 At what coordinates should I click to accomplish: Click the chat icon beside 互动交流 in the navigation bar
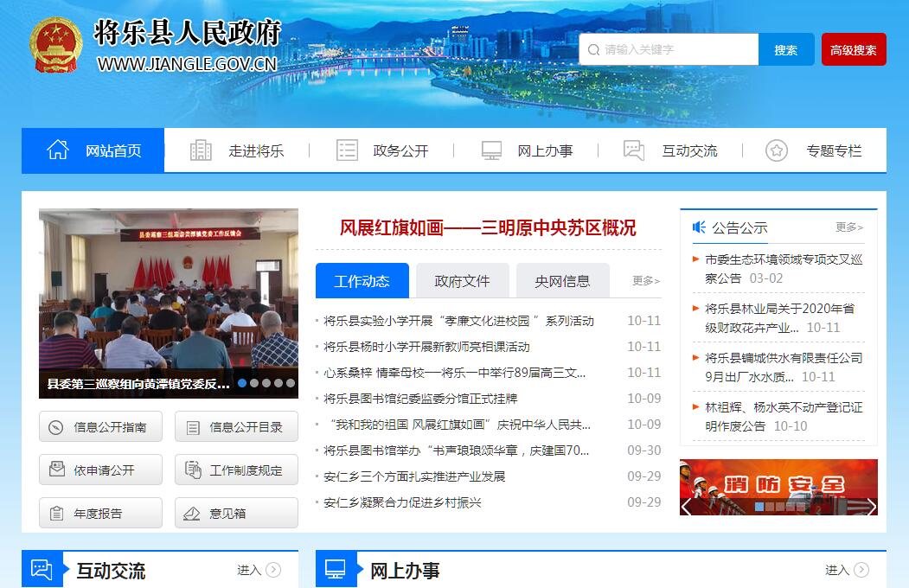(x=634, y=150)
